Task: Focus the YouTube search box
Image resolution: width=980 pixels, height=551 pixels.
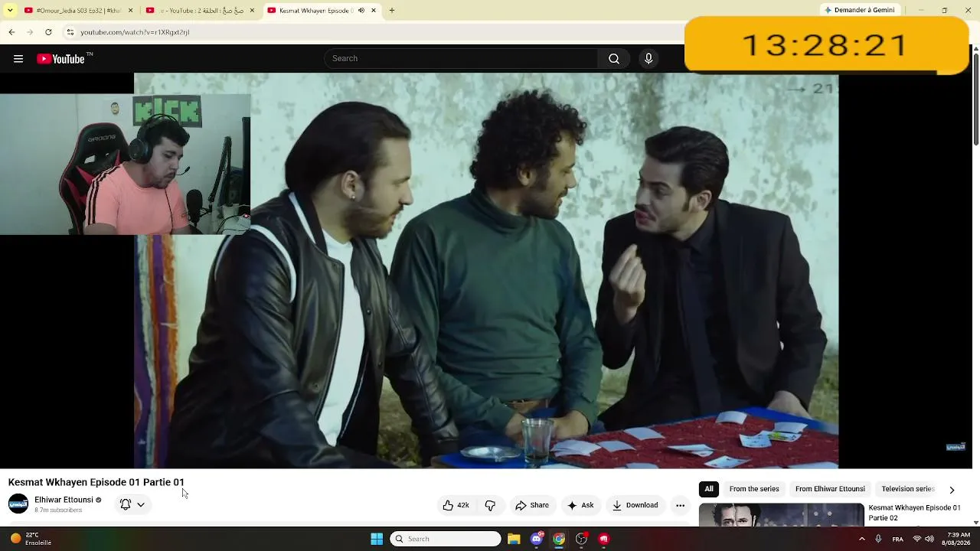Action: click(x=462, y=59)
